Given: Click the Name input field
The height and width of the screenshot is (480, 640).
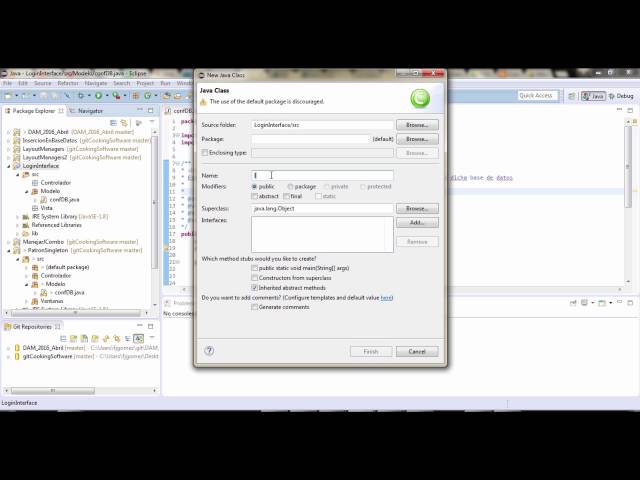Looking at the screenshot, I should tap(322, 176).
